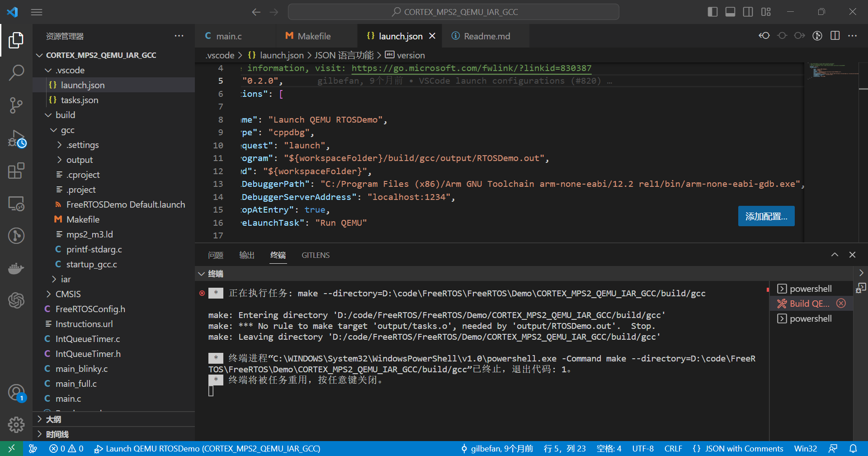Open Remote Explorer view
This screenshot has width=868, height=456.
pyautogui.click(x=16, y=204)
